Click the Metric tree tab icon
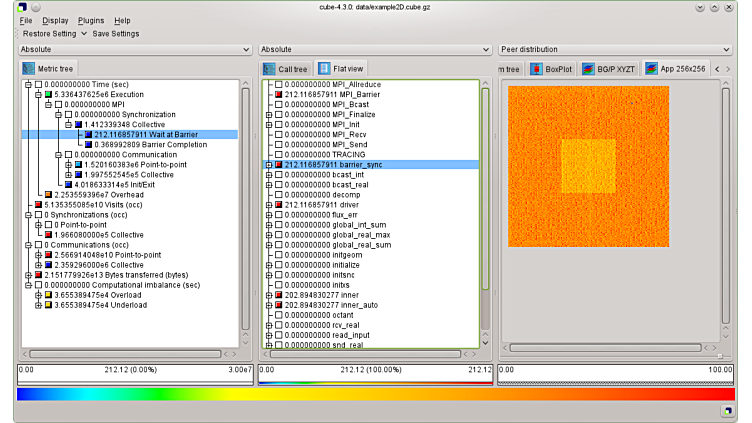Screen dimensions: 752x423 click(x=30, y=68)
